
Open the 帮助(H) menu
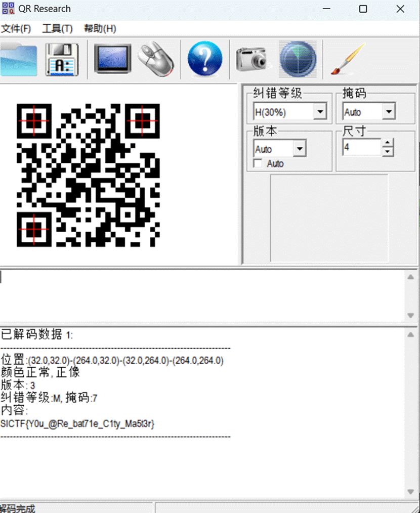pyautogui.click(x=100, y=29)
